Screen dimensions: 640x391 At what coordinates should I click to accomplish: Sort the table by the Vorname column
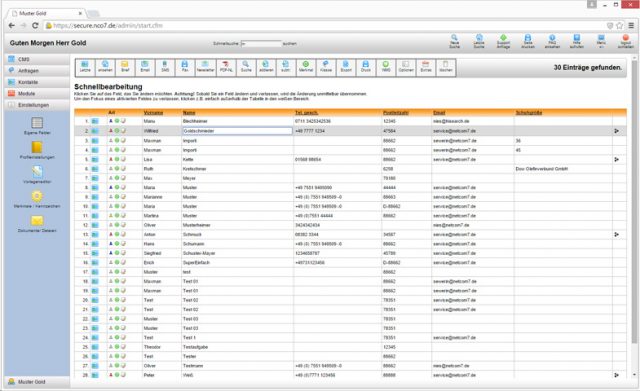(153, 113)
